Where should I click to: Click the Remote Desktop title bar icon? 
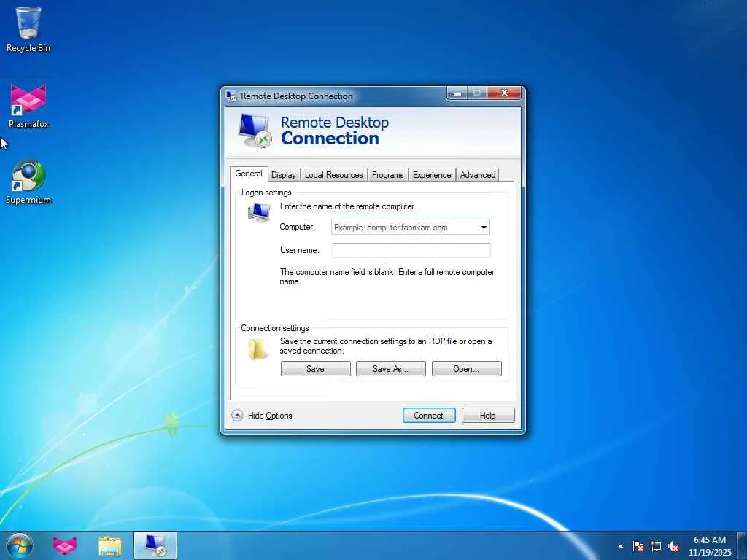pos(231,96)
